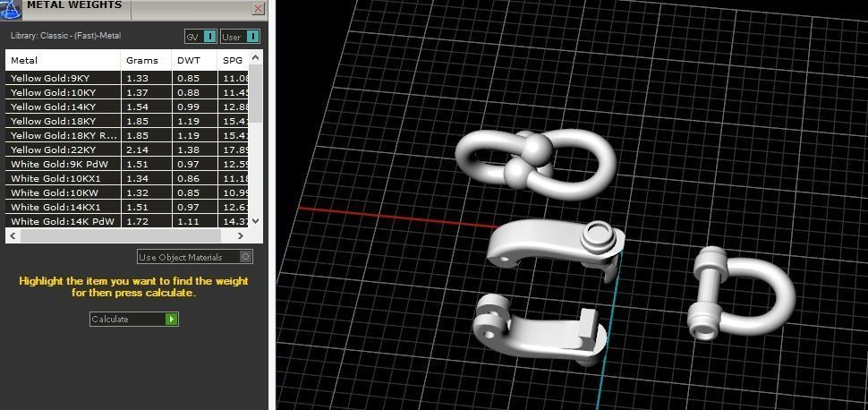Image resolution: width=868 pixels, height=410 pixels.
Task: Click the Metal Weights logo icon
Action: pyautogui.click(x=11, y=10)
